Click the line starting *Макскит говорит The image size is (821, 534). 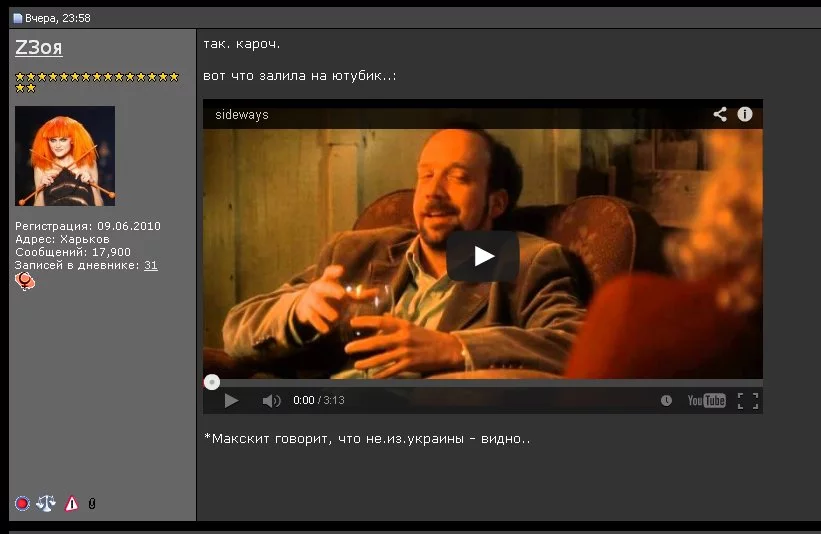tap(367, 439)
